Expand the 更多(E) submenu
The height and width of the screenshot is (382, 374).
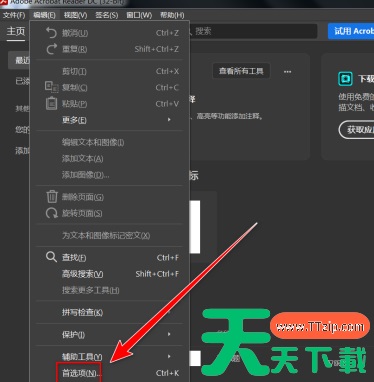[109, 120]
